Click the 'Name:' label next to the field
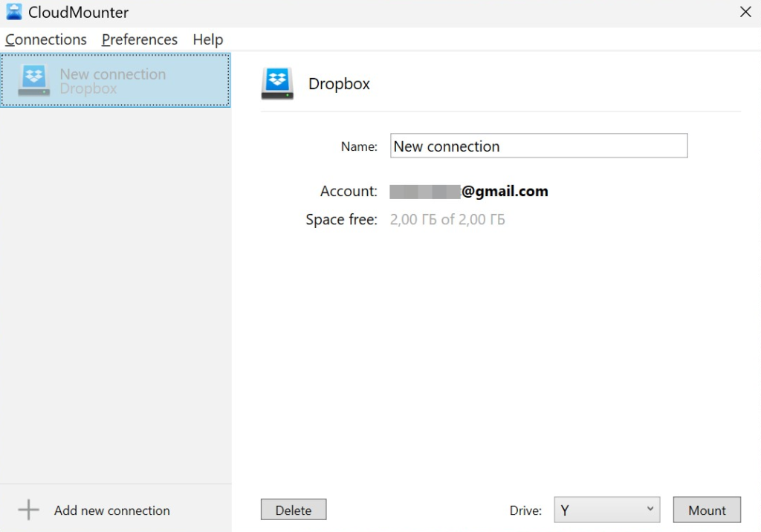The height and width of the screenshot is (532, 761). click(x=359, y=146)
